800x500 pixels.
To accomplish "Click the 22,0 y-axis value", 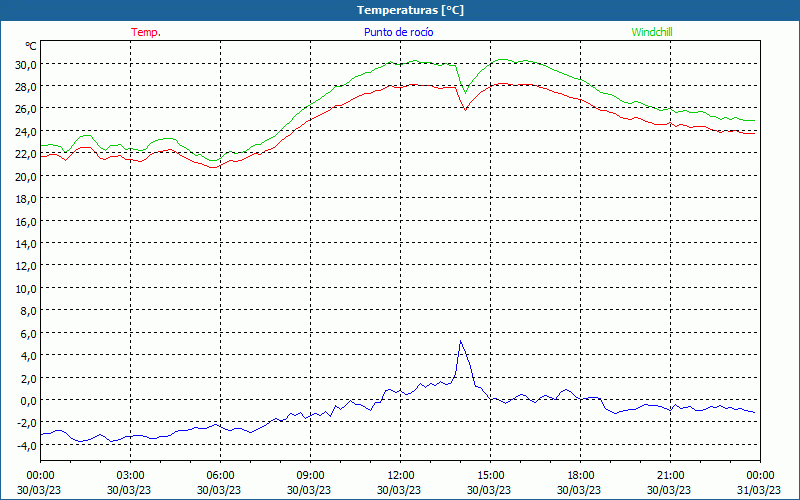I will click(x=26, y=154).
